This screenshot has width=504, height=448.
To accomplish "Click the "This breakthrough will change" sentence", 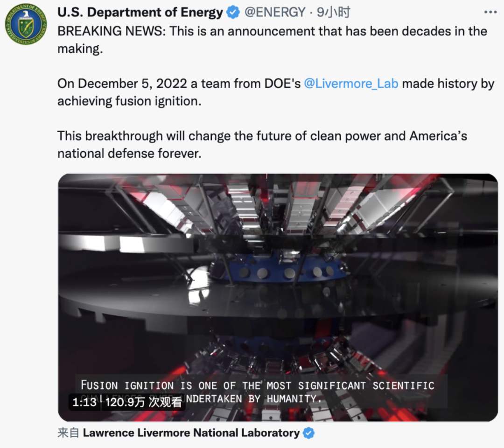I will (x=262, y=136).
